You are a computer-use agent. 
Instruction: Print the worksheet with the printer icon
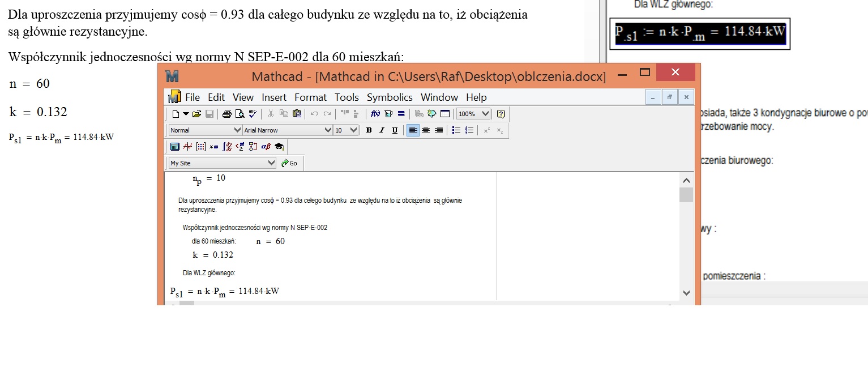pos(226,114)
